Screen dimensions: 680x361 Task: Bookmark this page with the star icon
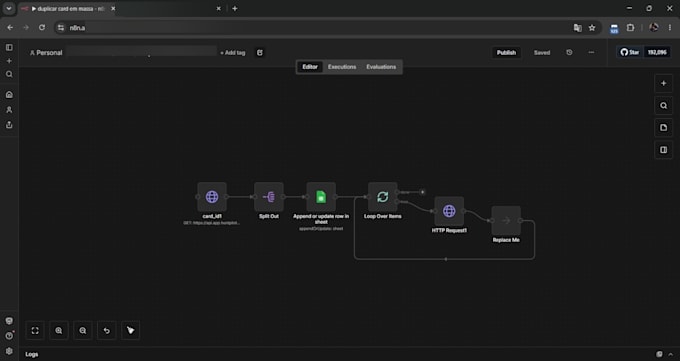click(592, 28)
